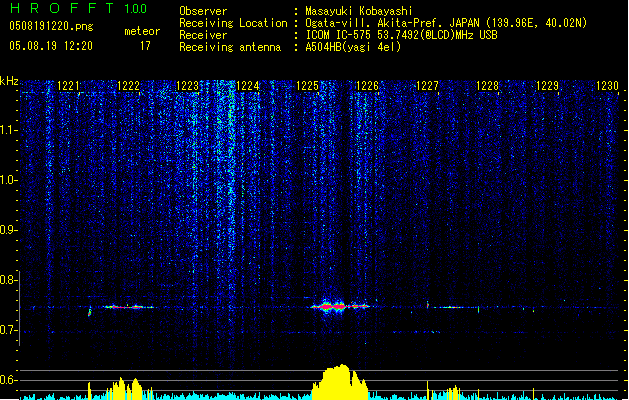Click the strong red meteor echo near 1225
The image size is (629, 400).
point(339,307)
